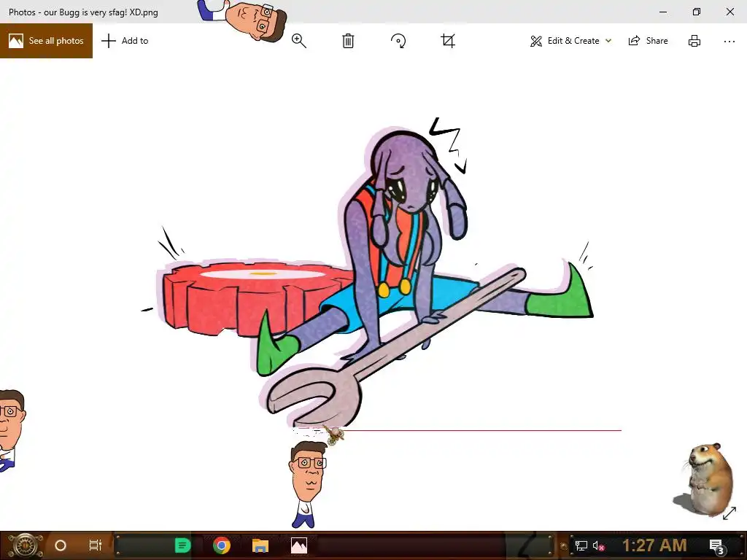Switch to Photos app in taskbar
This screenshot has height=560, width=747.
pos(299,545)
